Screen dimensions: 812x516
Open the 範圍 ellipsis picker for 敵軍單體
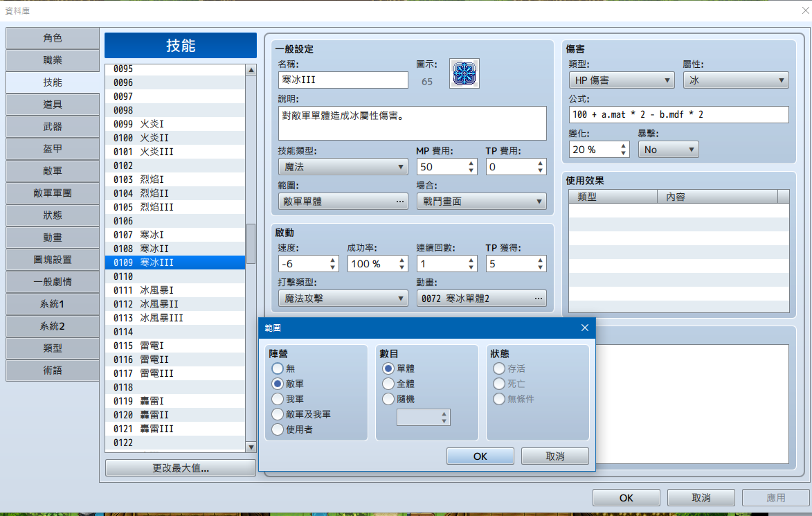[400, 201]
